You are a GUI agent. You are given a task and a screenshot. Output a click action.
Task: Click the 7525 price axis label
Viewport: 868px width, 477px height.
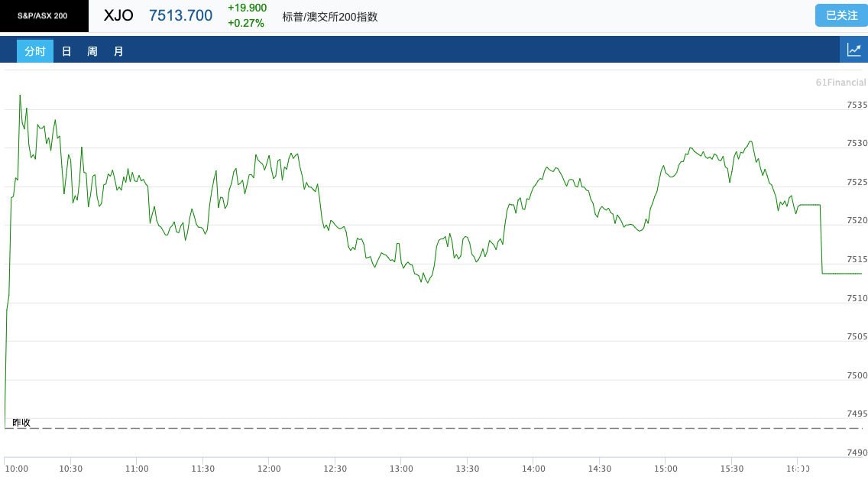pyautogui.click(x=857, y=182)
